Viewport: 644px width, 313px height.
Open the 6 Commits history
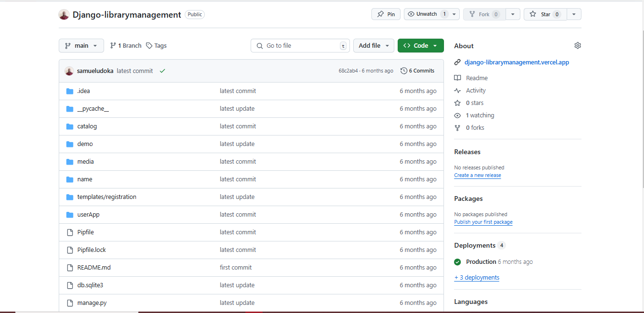417,71
